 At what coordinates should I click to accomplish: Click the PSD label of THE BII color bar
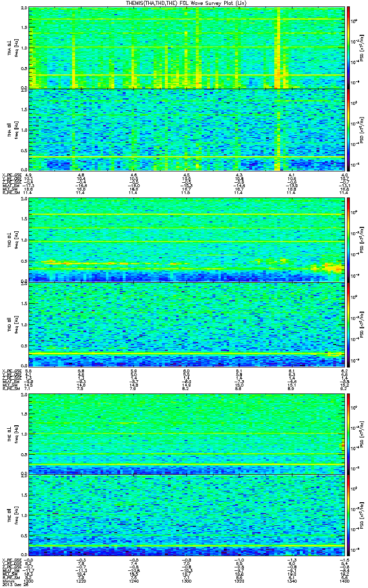click(363, 515)
